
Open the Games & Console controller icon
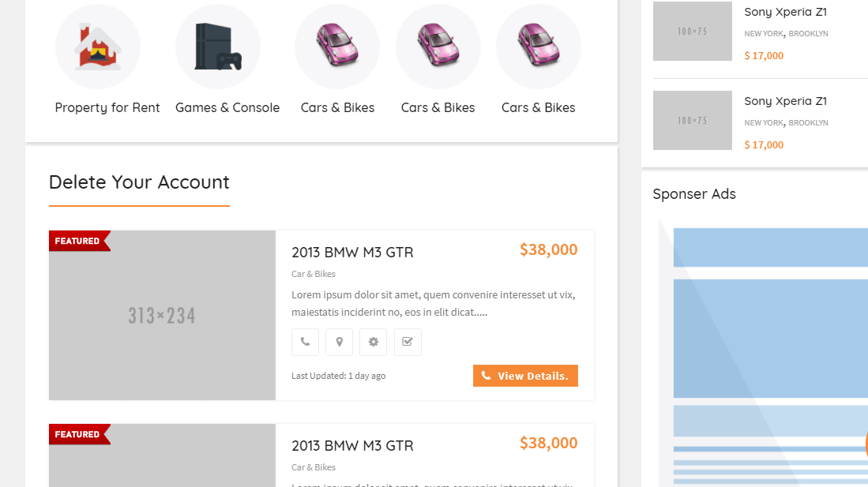pyautogui.click(x=218, y=47)
